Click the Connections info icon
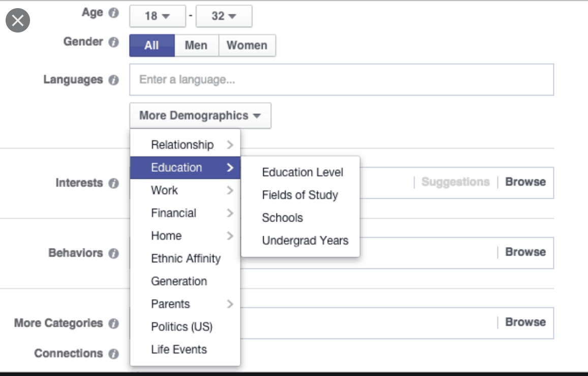The height and width of the screenshot is (376, 588). [114, 354]
